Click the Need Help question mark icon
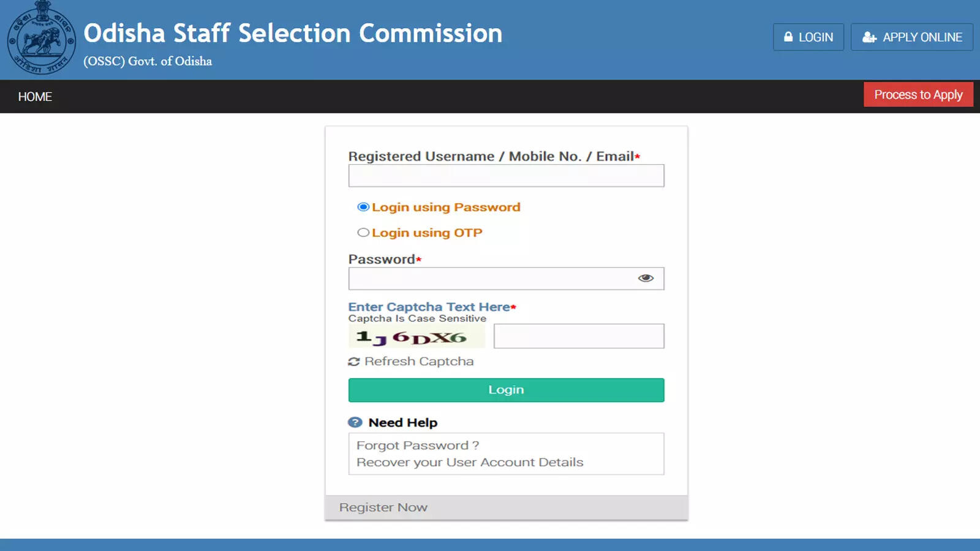980x551 pixels. point(355,422)
